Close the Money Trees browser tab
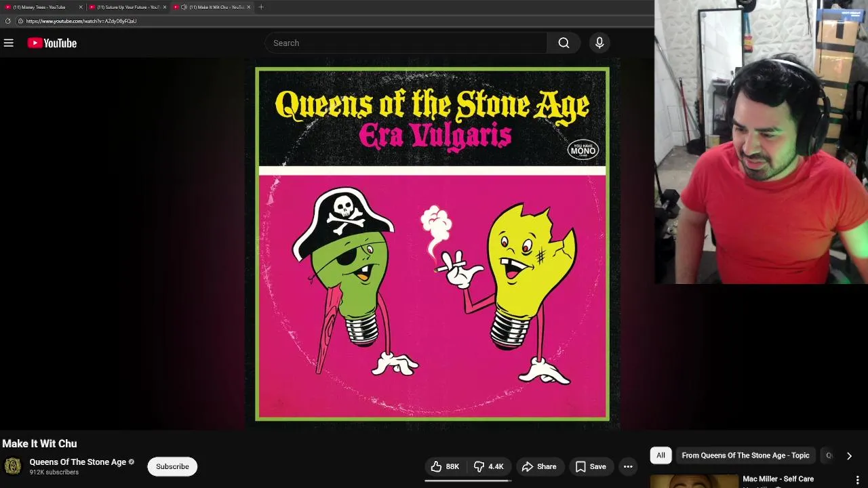This screenshot has height=488, width=868. 81,7
